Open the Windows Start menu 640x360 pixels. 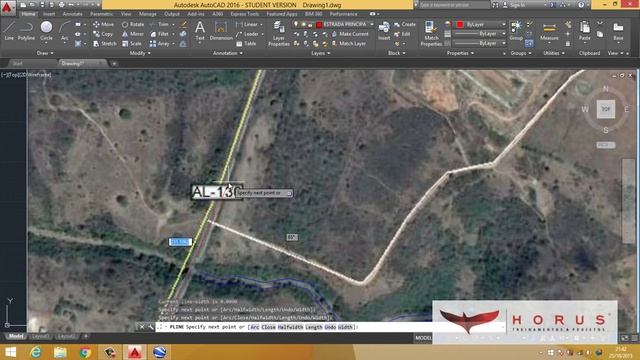tap(10, 352)
